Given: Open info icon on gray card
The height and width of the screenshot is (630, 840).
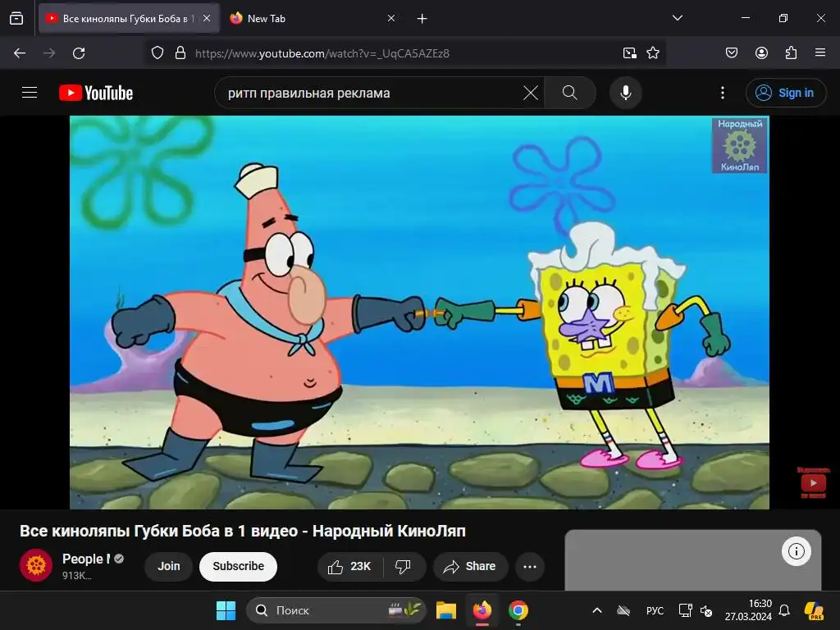Looking at the screenshot, I should 796,551.
